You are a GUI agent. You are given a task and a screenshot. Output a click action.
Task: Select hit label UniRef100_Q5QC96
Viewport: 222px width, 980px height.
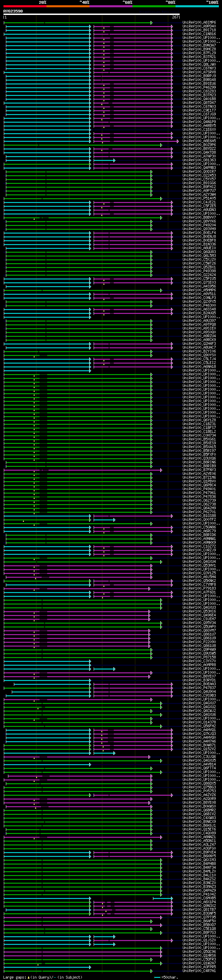[x=199, y=951]
